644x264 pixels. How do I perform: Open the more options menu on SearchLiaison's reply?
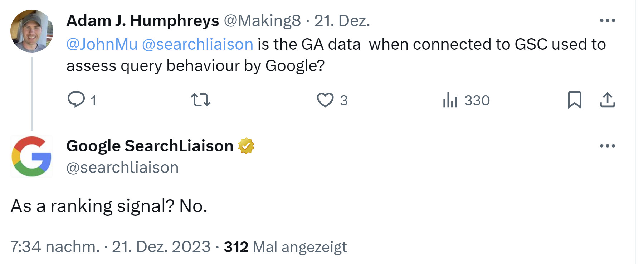click(x=607, y=145)
